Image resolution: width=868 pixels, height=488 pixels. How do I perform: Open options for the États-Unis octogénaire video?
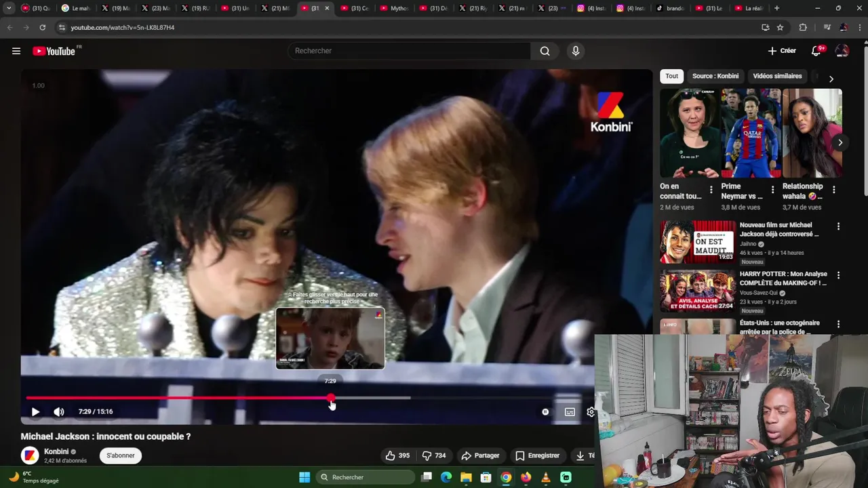(838, 324)
